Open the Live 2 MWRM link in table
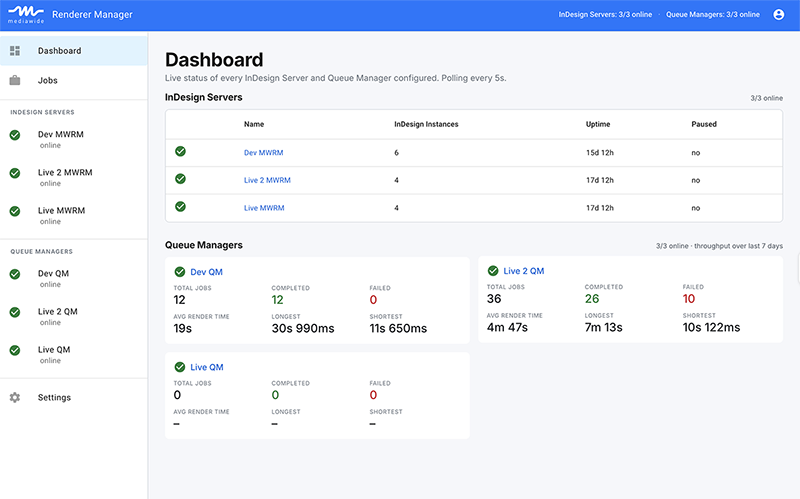The width and height of the screenshot is (800, 499). (x=267, y=180)
